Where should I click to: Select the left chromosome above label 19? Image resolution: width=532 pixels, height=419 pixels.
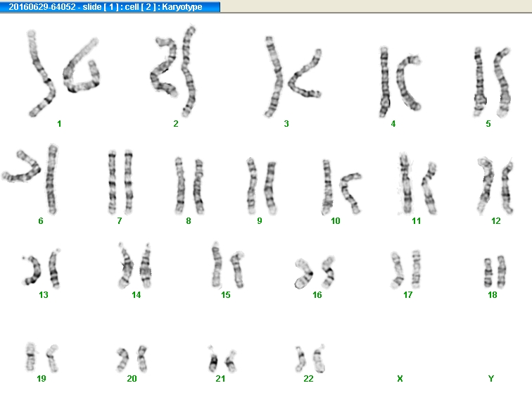tap(30, 357)
